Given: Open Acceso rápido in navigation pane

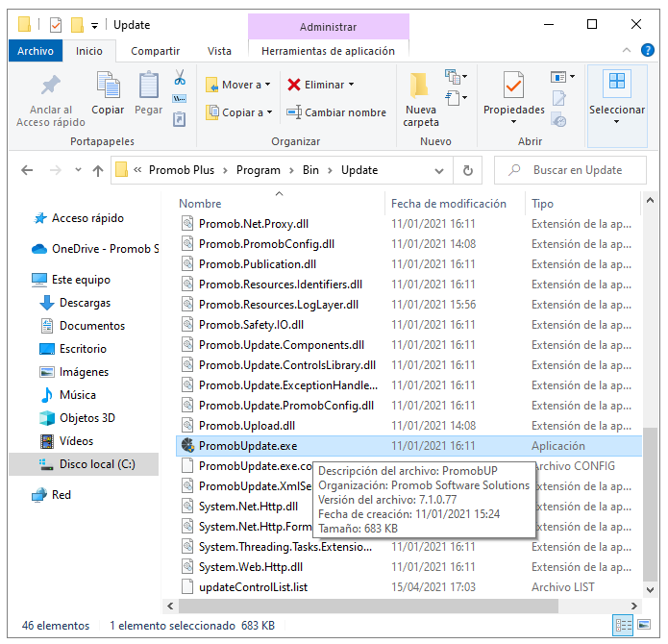Looking at the screenshot, I should [x=87, y=218].
